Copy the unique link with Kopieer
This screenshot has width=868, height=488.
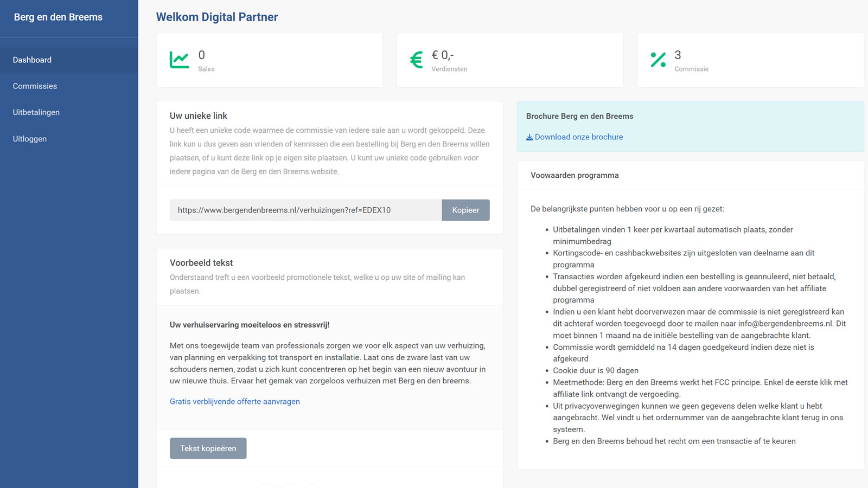(465, 210)
